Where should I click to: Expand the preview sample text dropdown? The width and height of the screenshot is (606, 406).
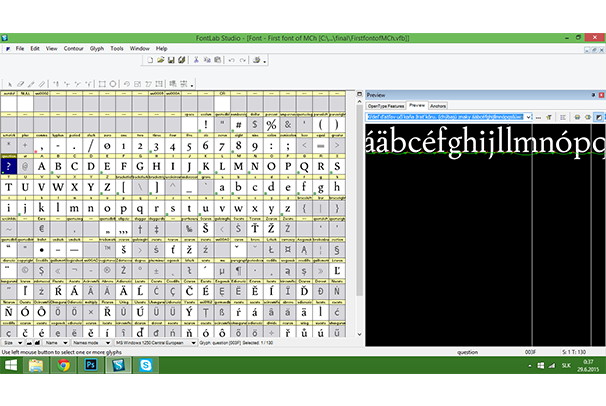pos(527,117)
